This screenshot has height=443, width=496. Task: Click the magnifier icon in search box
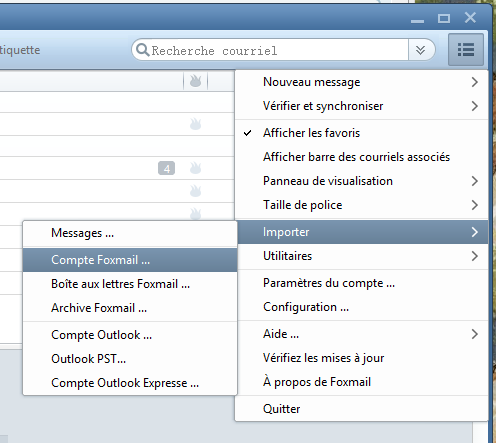[x=143, y=50]
